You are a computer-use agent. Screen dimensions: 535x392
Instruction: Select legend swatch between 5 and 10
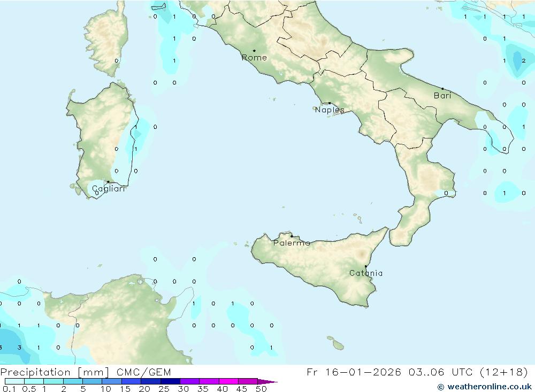pyautogui.click(x=93, y=381)
